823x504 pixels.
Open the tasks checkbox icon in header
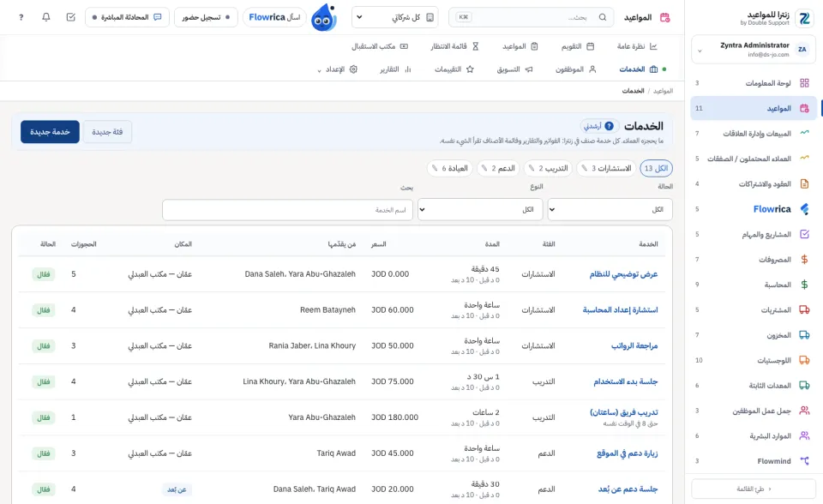click(71, 17)
